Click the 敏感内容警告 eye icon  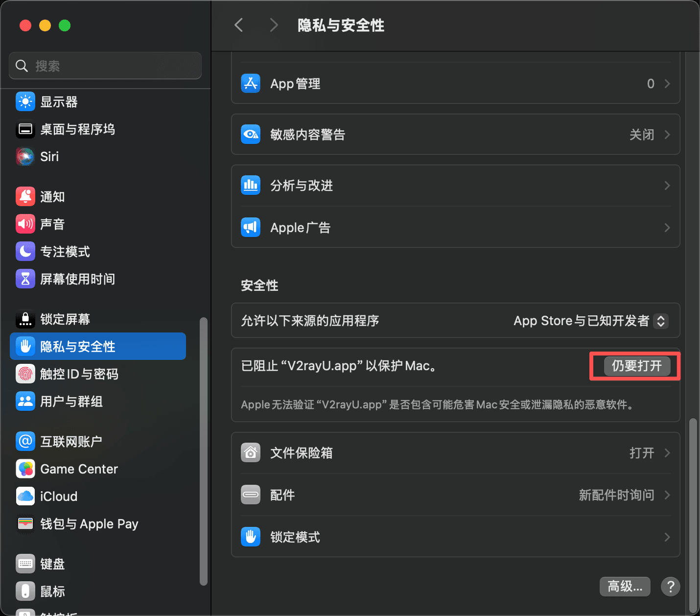(x=251, y=135)
